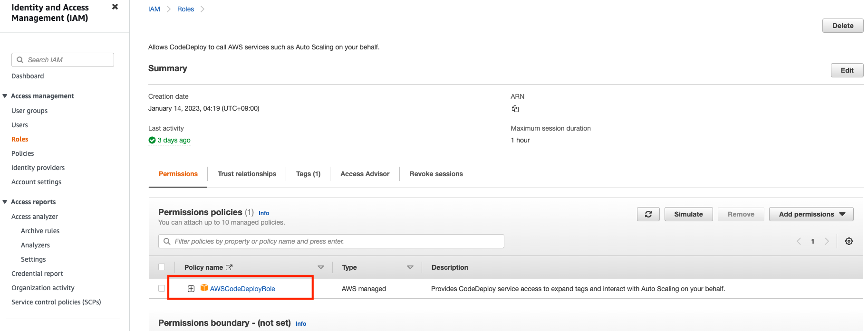Delete this role

[843, 26]
